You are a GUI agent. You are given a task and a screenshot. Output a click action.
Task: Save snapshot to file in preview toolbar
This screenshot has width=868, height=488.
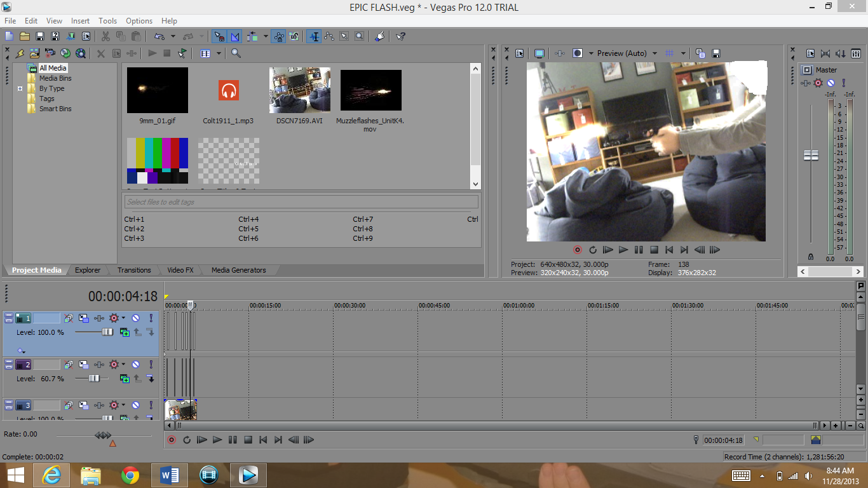tap(716, 53)
